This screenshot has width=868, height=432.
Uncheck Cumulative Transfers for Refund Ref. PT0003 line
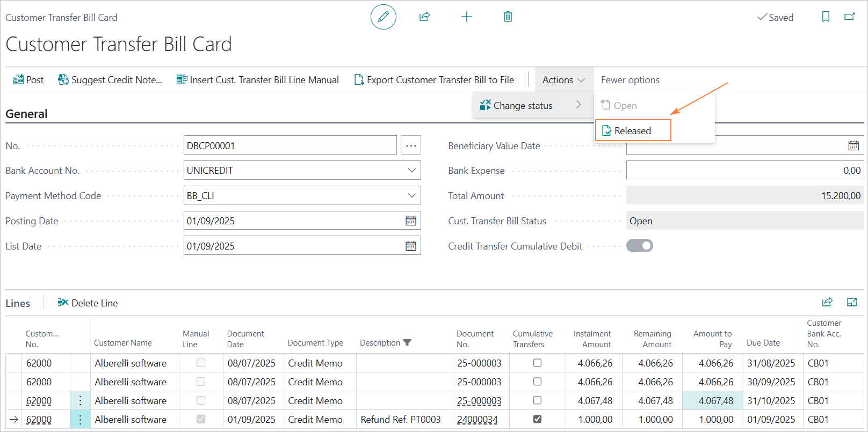click(537, 419)
